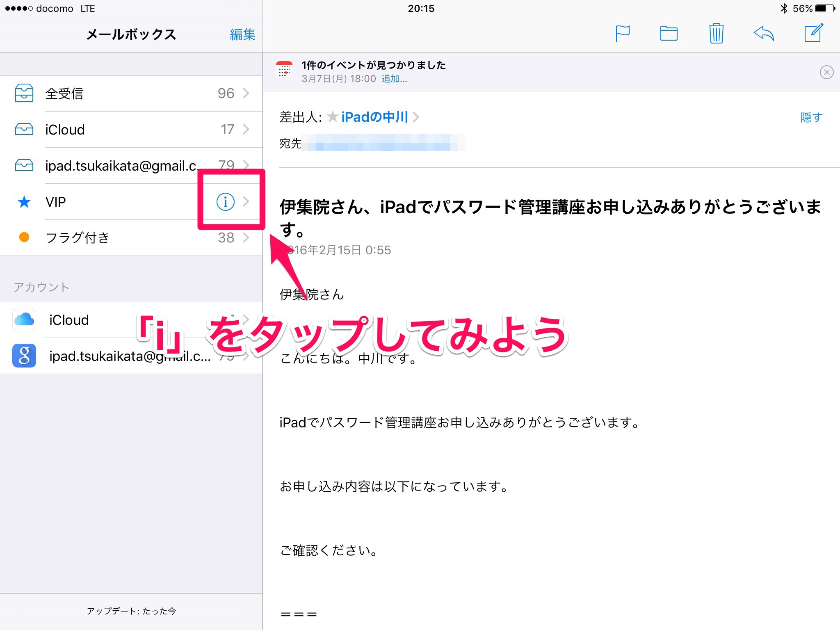This screenshot has width=840, height=630.
Task: Tap the reply arrow icon
Action: point(763,33)
